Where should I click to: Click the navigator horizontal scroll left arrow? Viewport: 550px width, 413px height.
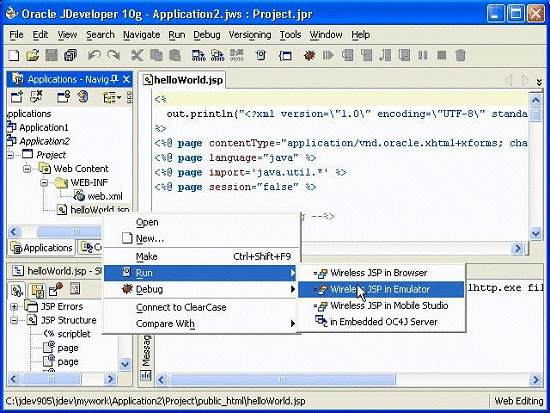coord(14,232)
